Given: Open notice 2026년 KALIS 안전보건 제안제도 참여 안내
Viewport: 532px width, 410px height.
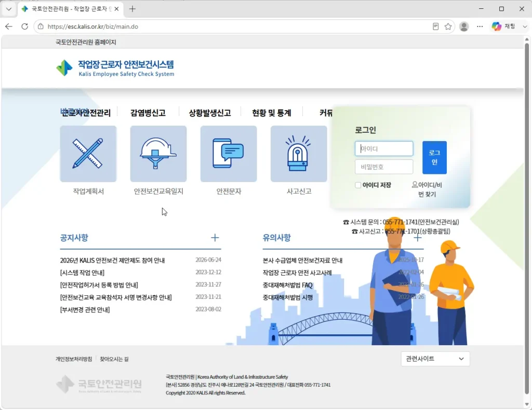Looking at the screenshot, I should click(112, 260).
